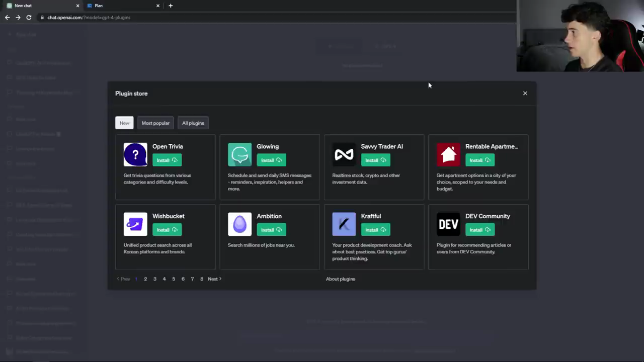
Task: Install the DEV Community plugin
Action: point(480,230)
